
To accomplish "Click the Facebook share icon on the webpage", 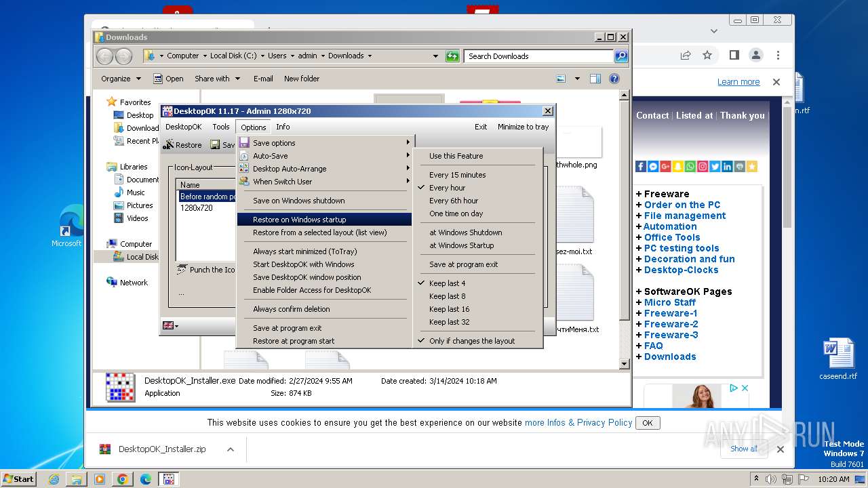I will coord(641,166).
